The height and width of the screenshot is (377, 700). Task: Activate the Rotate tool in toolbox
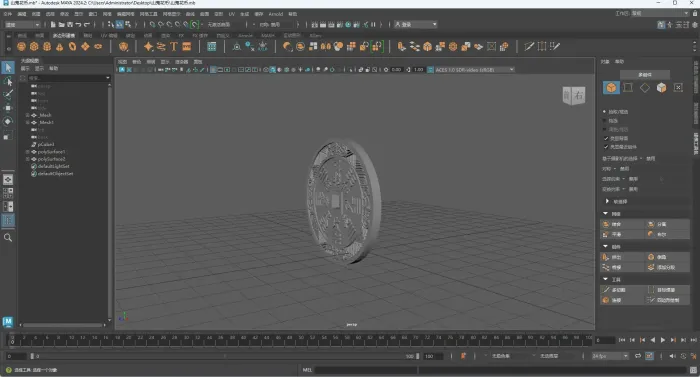8,121
